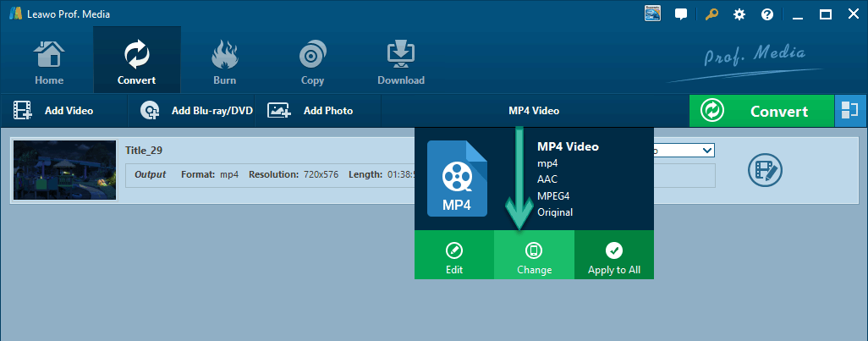Start conversion with green Convert button

point(761,111)
